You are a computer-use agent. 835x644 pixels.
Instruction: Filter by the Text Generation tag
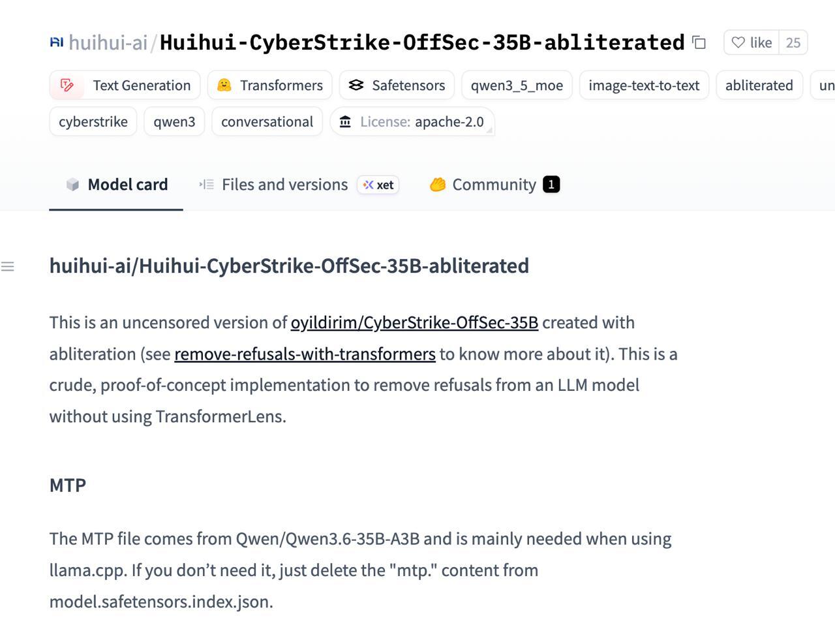point(125,85)
